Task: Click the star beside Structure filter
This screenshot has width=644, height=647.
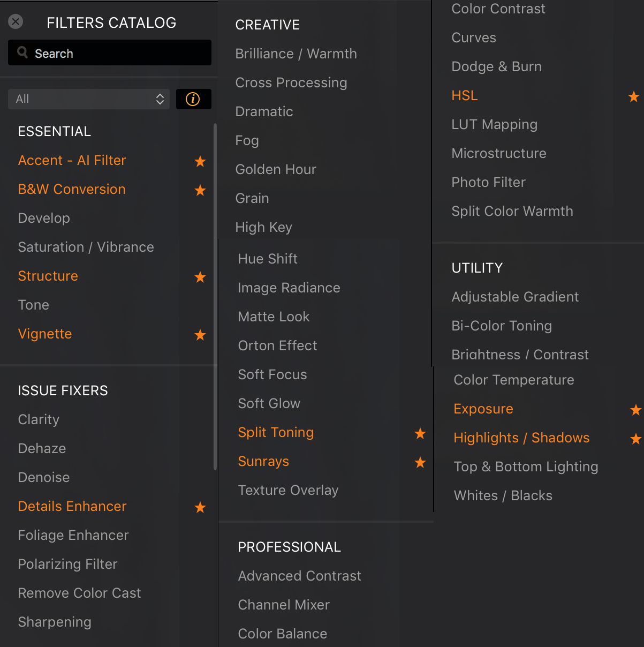Action: coord(200,277)
